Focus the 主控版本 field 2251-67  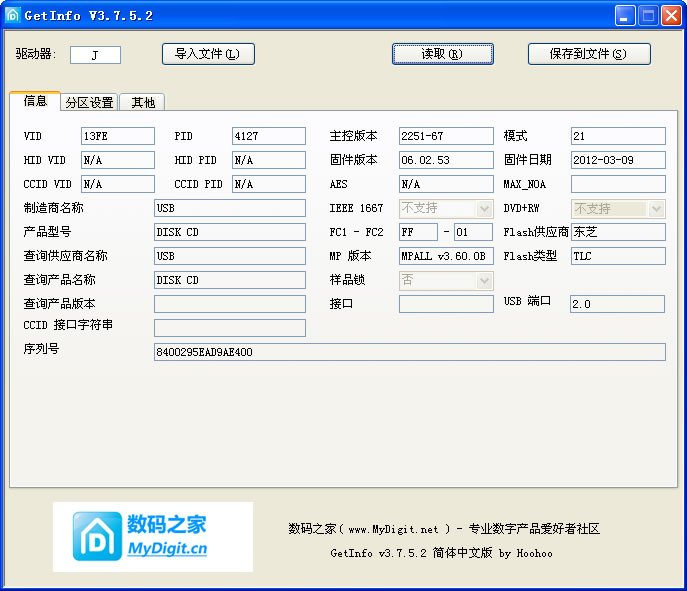pos(446,136)
